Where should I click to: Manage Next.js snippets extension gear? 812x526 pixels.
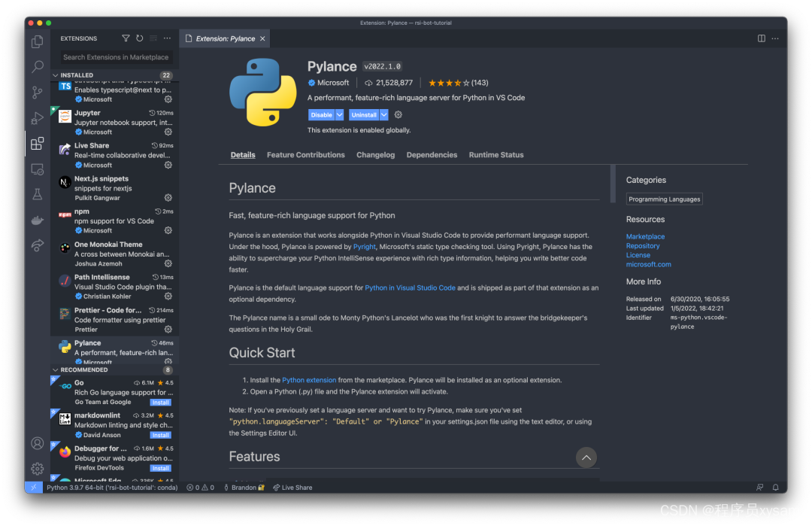(168, 198)
